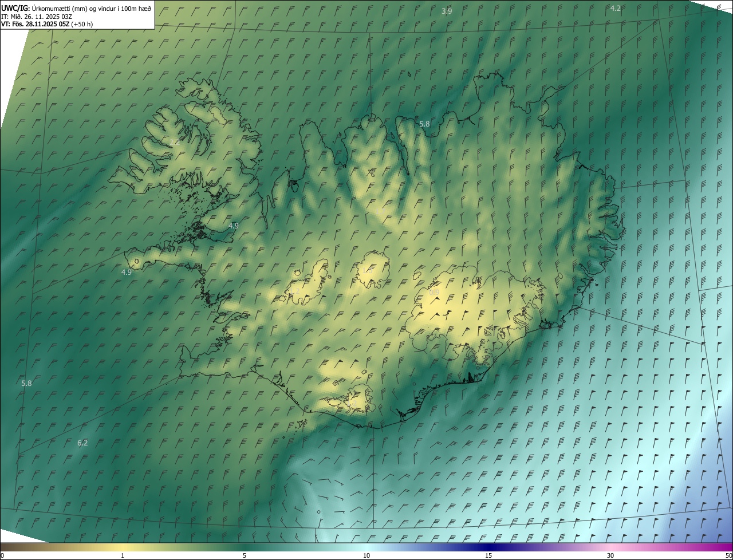Image resolution: width=733 pixels, height=560 pixels.
Task: Select colorbar tick label 30
Action: (x=610, y=555)
